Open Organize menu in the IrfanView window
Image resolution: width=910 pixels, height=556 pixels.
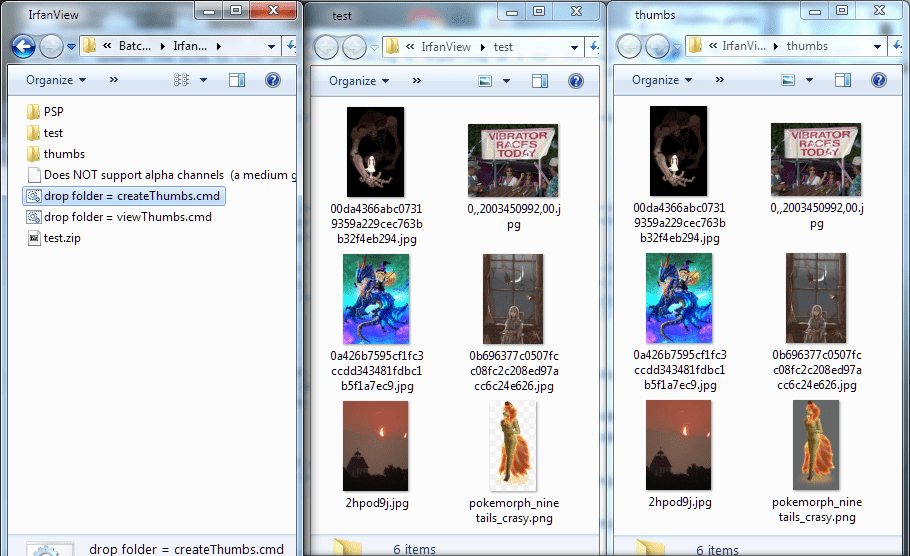56,80
